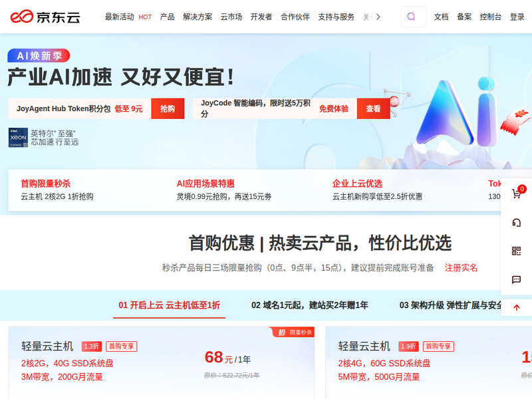Image resolution: width=532 pixels, height=399 pixels.
Task: Click 2核2G，40G SSD系统盘 spec text
Action: [67, 363]
